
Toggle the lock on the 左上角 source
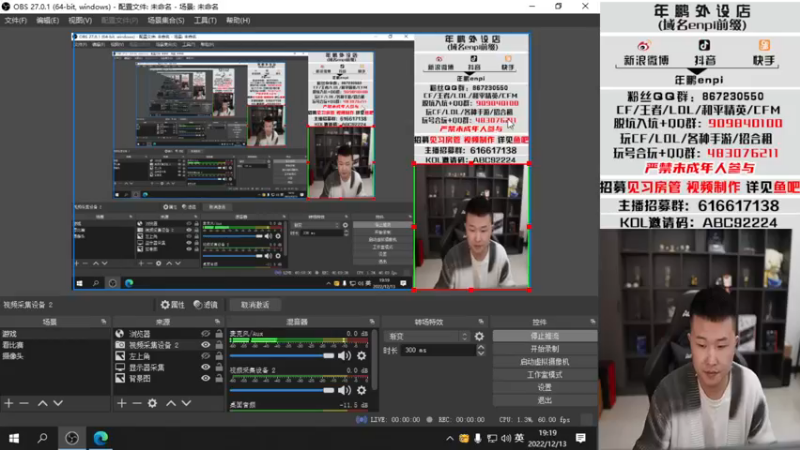219,356
